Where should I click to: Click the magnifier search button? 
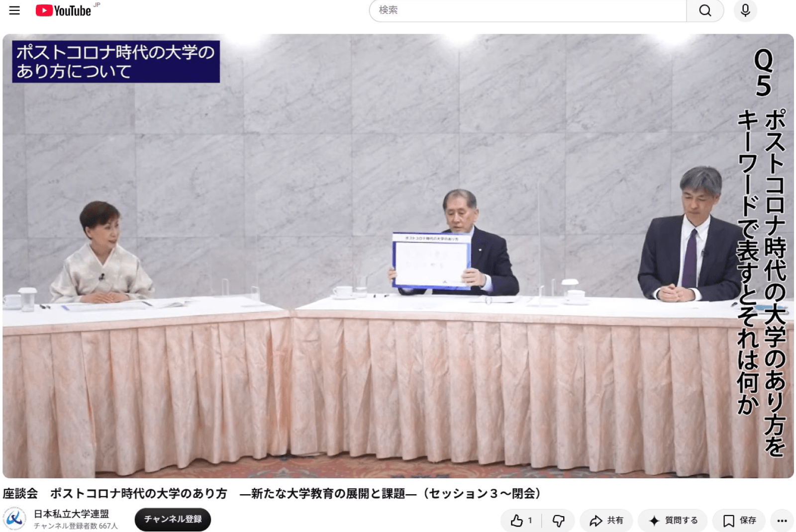pyautogui.click(x=705, y=10)
